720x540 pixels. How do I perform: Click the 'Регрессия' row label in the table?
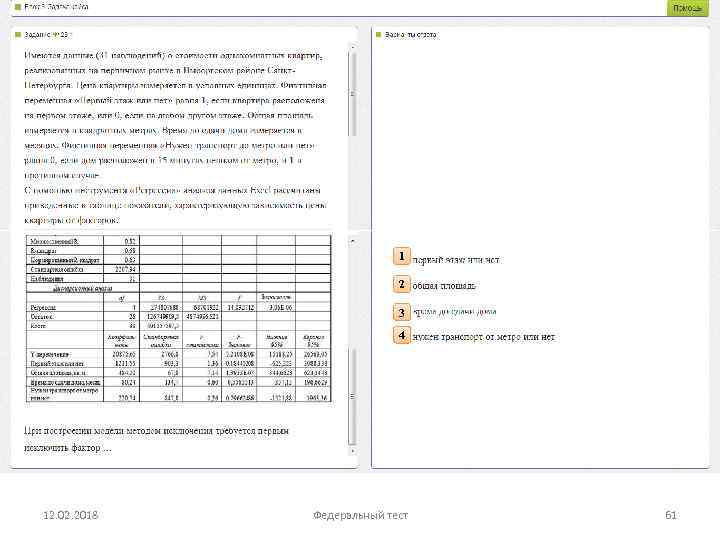[x=43, y=308]
